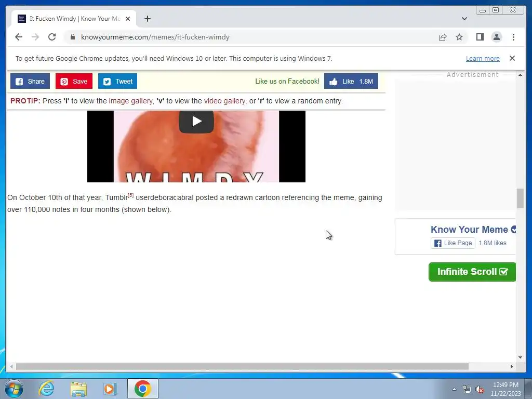The width and height of the screenshot is (532, 399).
Task: Open the image gallery link
Action: (x=130, y=101)
